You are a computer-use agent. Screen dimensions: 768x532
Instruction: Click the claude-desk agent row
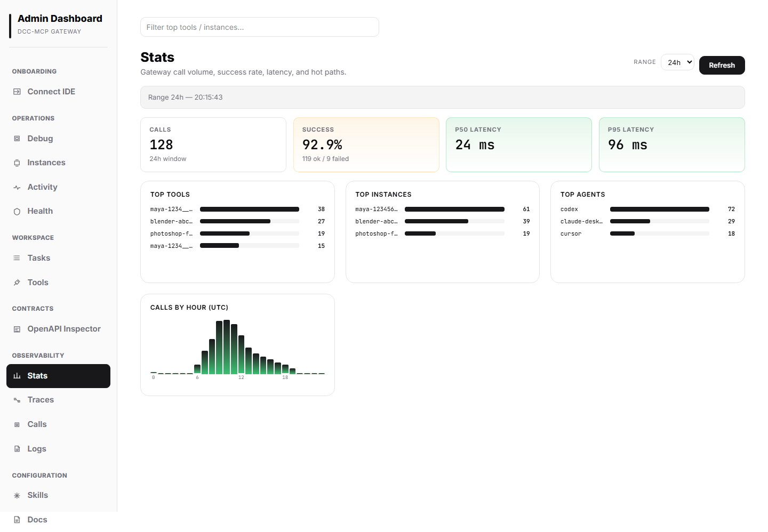(647, 221)
